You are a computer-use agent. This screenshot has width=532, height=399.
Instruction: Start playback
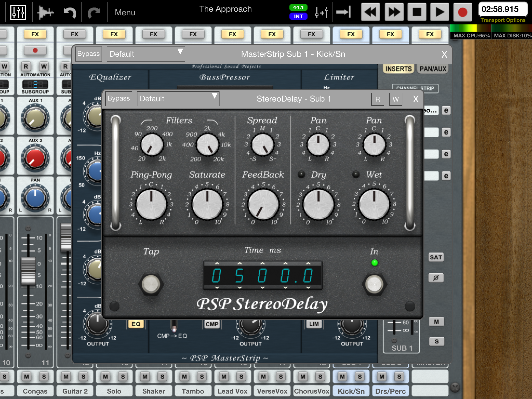click(x=440, y=12)
